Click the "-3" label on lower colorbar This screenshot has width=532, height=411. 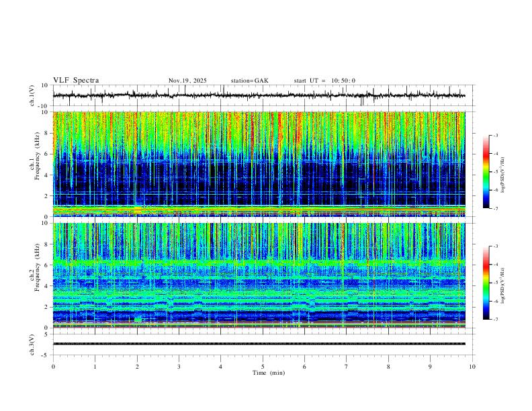pos(495,246)
